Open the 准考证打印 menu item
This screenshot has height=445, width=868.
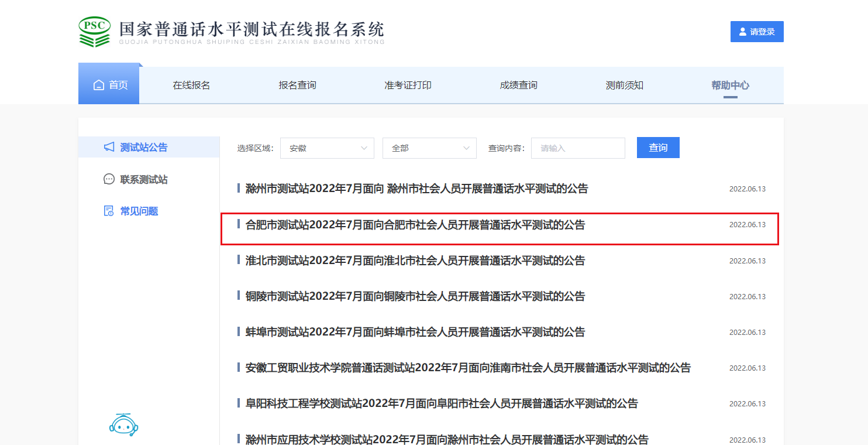(x=408, y=85)
